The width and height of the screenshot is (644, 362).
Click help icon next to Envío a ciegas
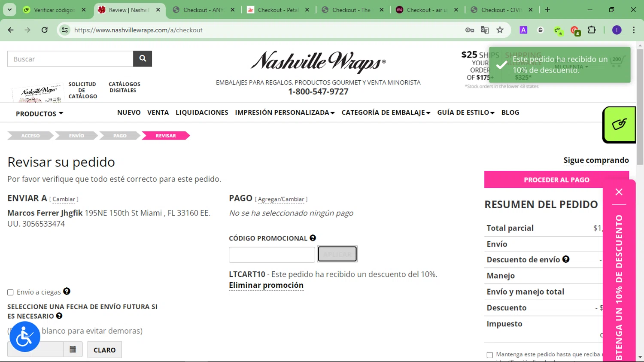67,291
